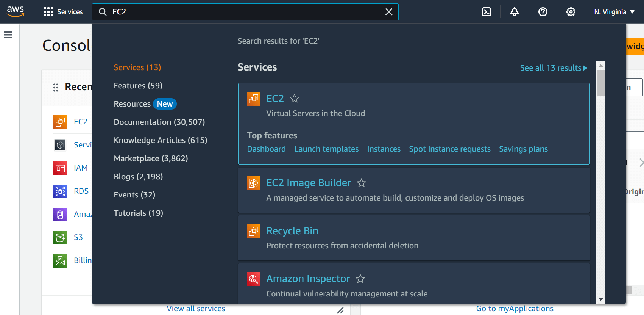644x315 pixels.
Task: Click the Amazon Inspector service icon
Action: pyautogui.click(x=254, y=279)
